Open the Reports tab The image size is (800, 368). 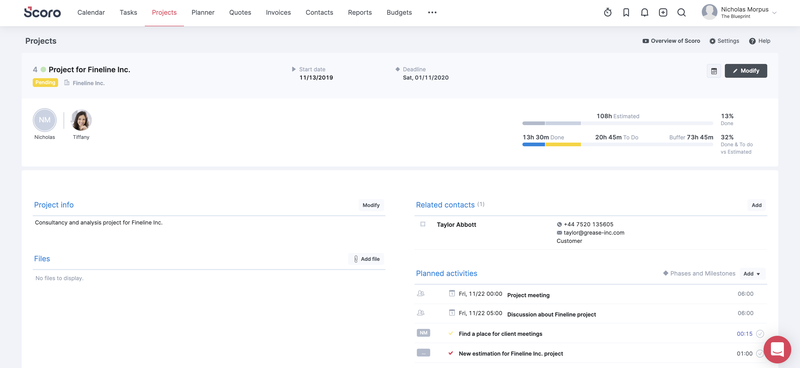point(360,13)
